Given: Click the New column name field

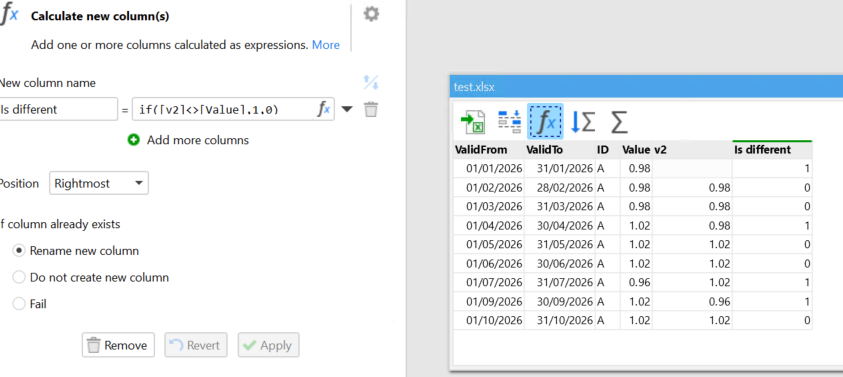Looking at the screenshot, I should tap(58, 109).
